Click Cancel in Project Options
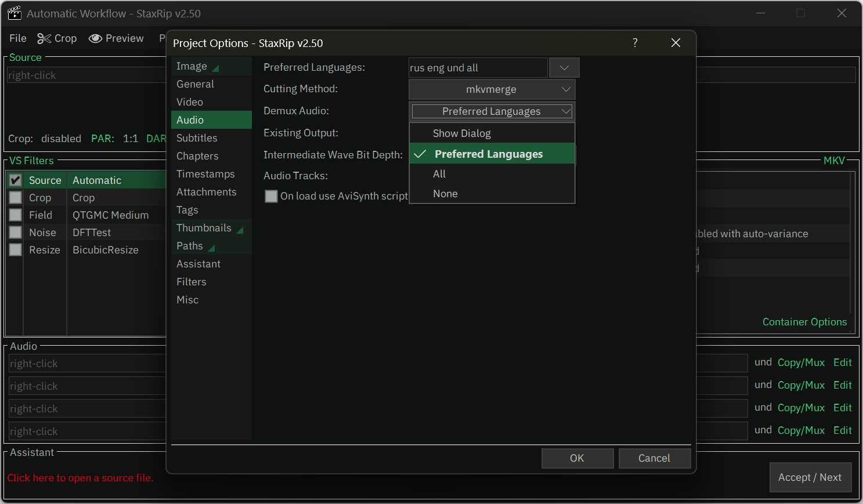The height and width of the screenshot is (504, 863). point(655,458)
